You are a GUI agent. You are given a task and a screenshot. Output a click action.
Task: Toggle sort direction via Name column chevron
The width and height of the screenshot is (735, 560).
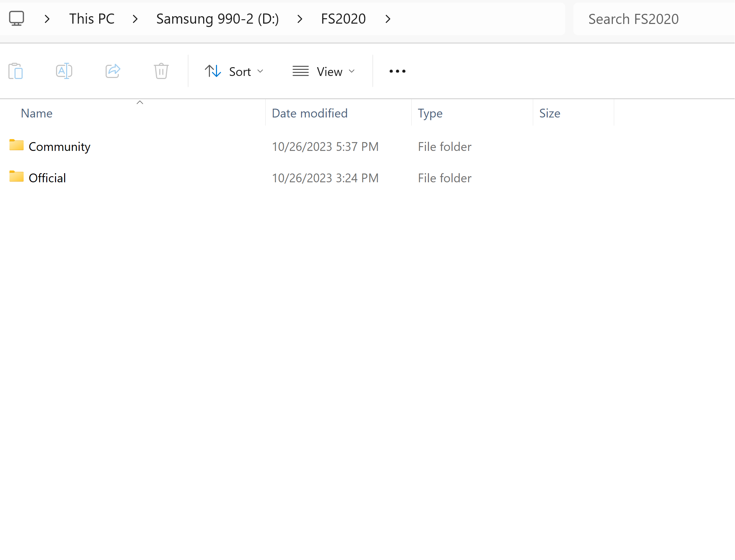[140, 102]
